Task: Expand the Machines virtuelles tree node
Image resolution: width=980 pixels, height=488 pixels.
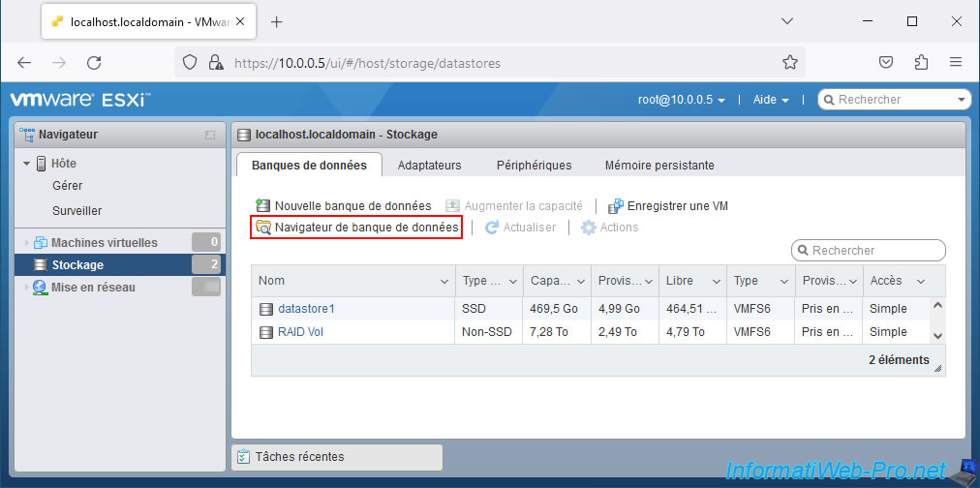Action: pyautogui.click(x=27, y=243)
